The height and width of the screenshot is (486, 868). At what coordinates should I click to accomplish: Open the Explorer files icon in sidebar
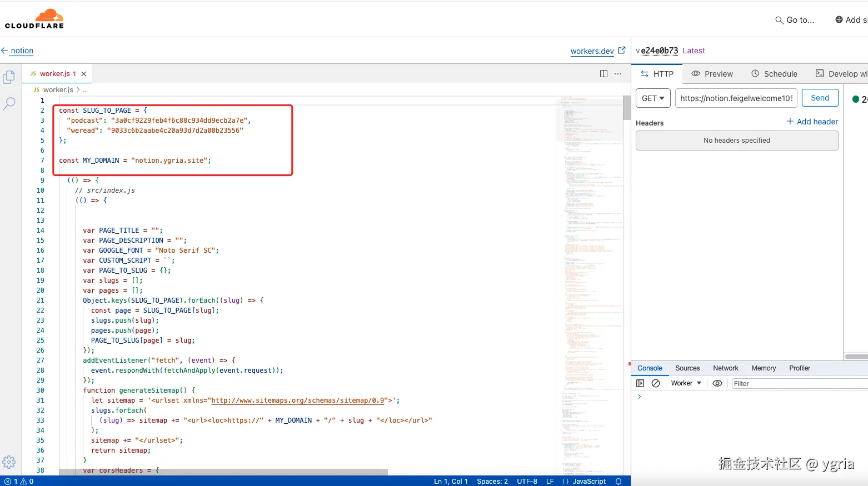[x=9, y=77]
